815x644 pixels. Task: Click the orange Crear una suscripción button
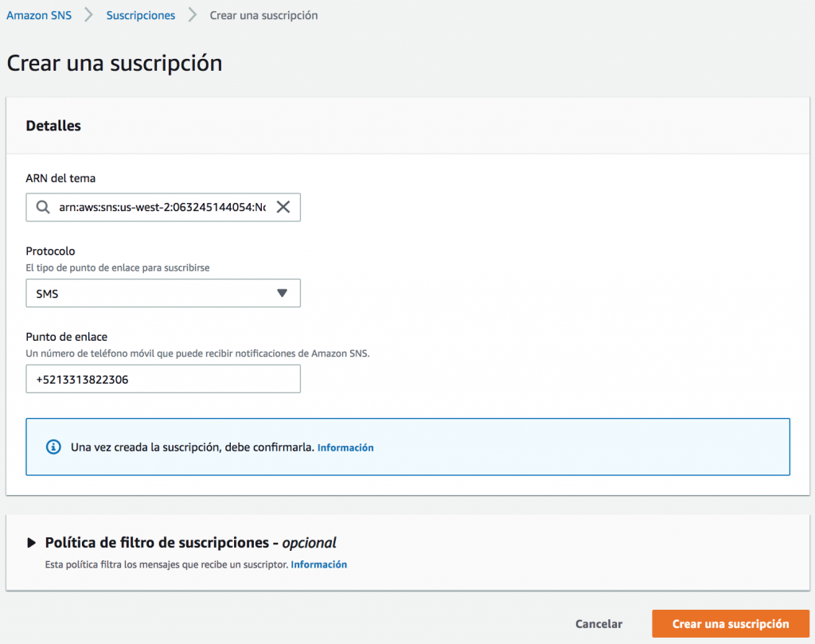[x=730, y=624]
